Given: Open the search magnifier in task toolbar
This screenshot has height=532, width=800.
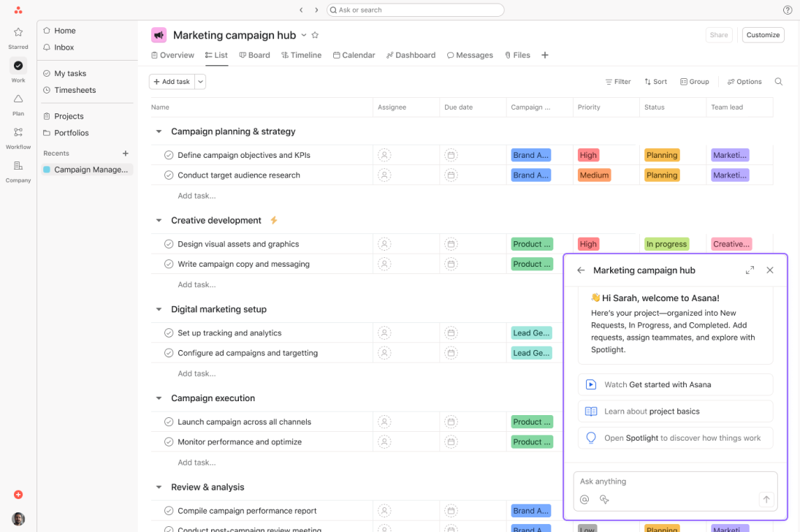Looking at the screenshot, I should tap(778, 82).
